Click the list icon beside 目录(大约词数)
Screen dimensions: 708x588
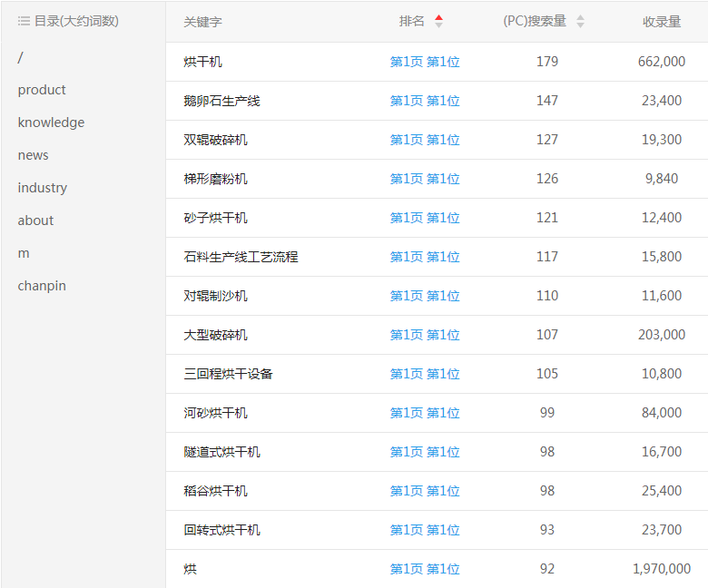tap(24, 21)
